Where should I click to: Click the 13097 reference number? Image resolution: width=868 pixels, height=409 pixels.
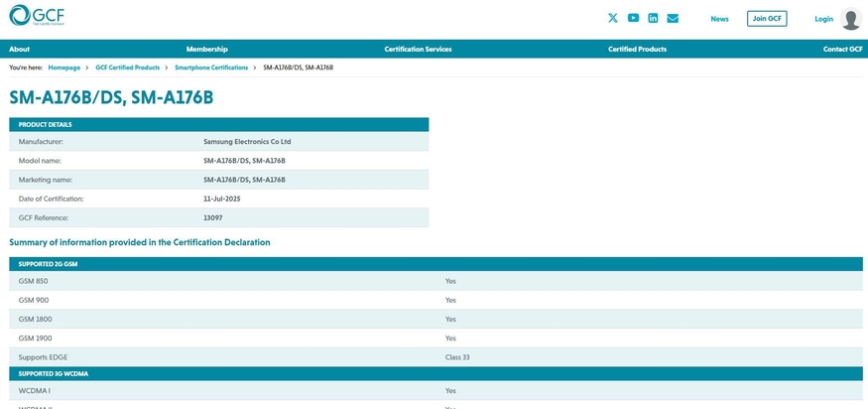(213, 217)
